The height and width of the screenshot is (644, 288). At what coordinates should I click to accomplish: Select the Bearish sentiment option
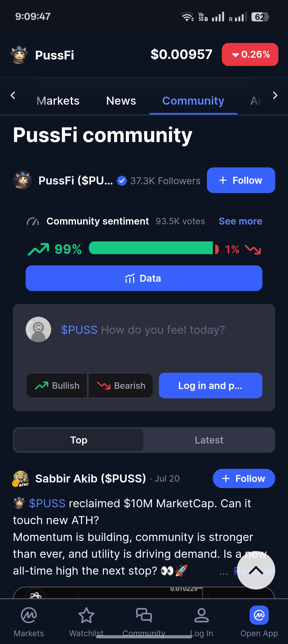pyautogui.click(x=121, y=386)
